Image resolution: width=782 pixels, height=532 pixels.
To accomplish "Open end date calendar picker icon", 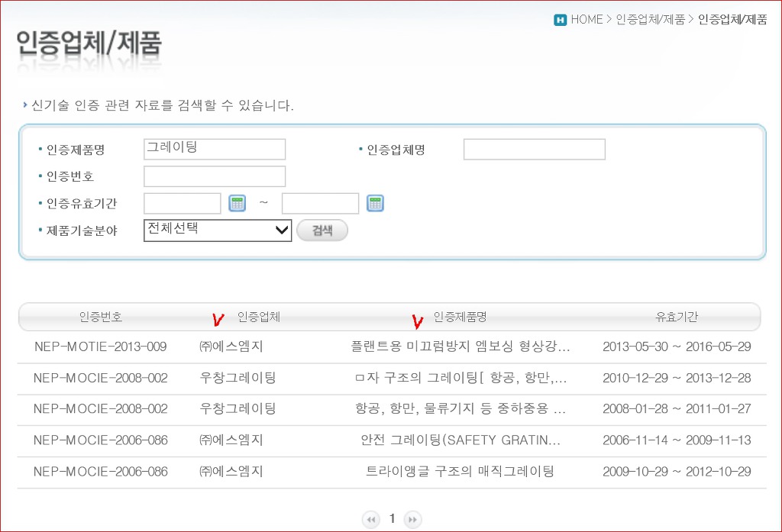I will click(375, 204).
